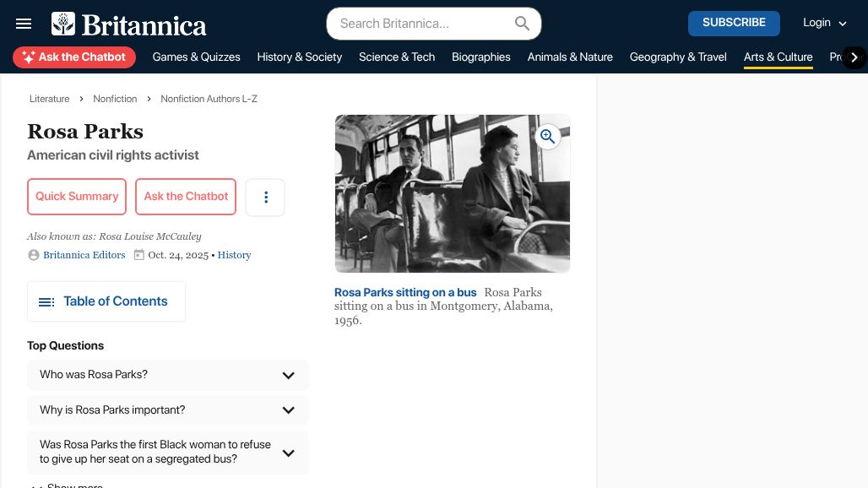Click the search magnifying glass icon
This screenshot has width=868, height=488.
pyautogui.click(x=523, y=24)
